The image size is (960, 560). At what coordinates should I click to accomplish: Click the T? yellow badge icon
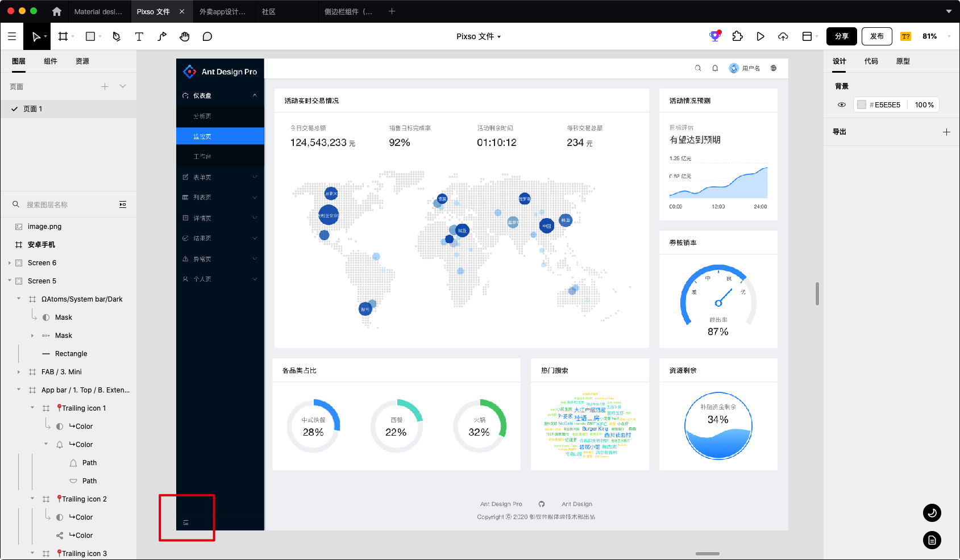pos(905,36)
